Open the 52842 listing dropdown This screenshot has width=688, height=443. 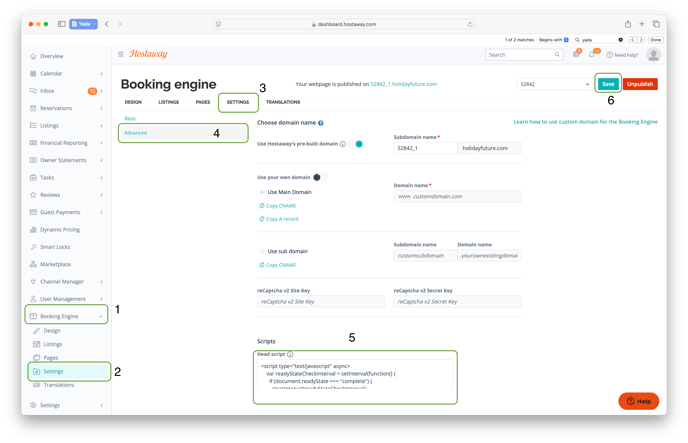[x=554, y=85]
